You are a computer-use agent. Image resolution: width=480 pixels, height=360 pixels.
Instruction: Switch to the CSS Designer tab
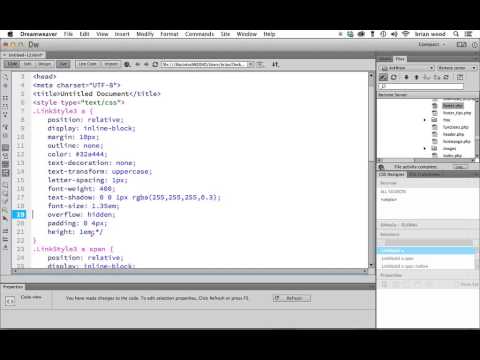392,174
